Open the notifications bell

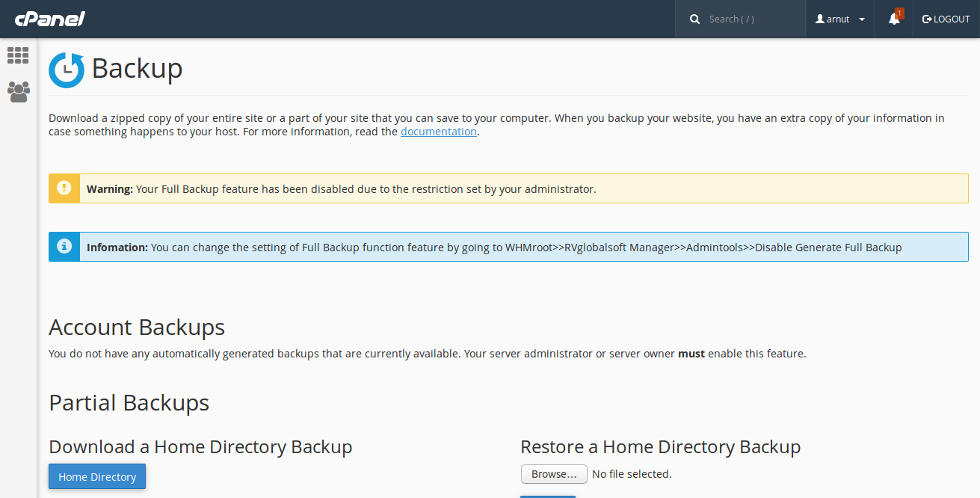[893, 20]
